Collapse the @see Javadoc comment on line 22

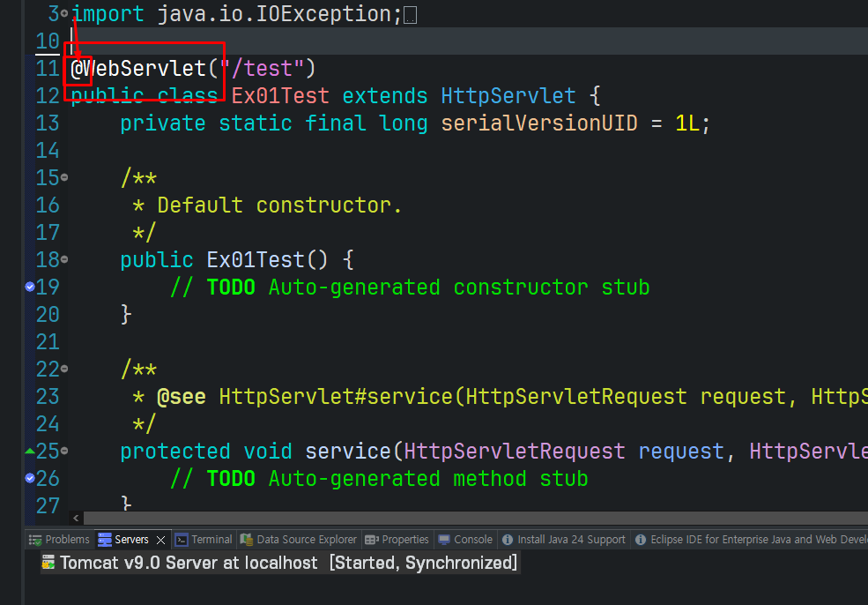(x=64, y=369)
